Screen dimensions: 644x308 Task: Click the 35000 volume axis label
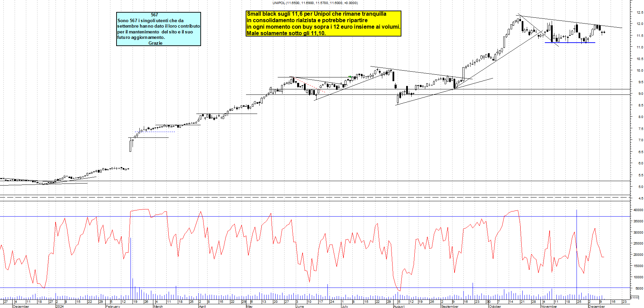tap(638, 221)
